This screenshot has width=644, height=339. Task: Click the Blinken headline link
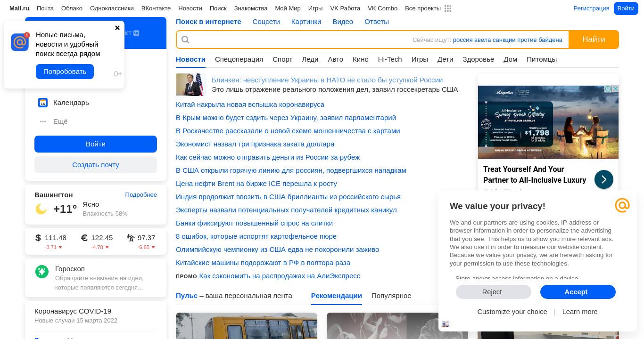pos(327,80)
